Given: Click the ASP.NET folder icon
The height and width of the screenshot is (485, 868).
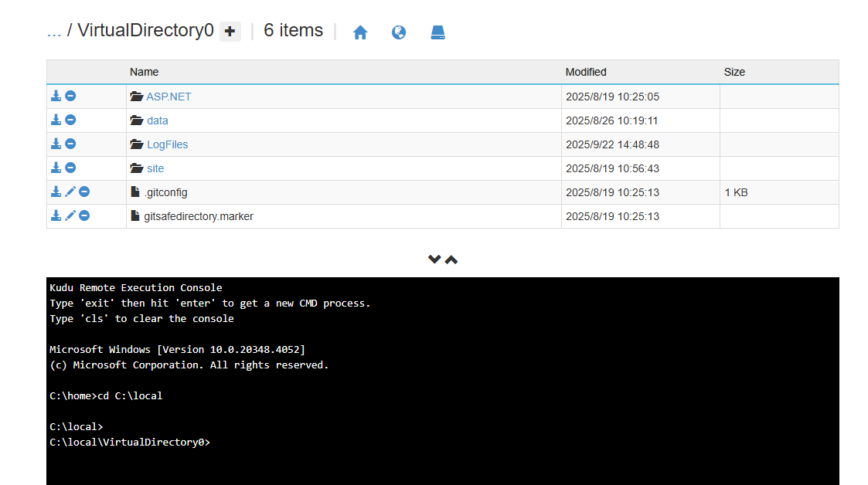Looking at the screenshot, I should coord(137,97).
